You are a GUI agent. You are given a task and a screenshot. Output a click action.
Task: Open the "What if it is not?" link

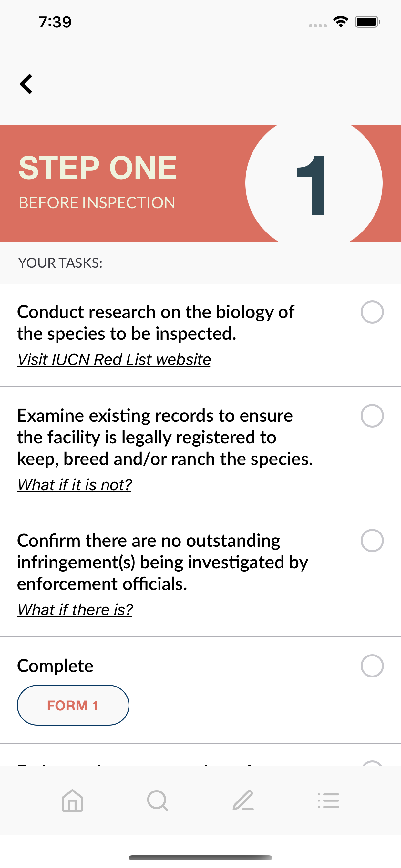pos(75,485)
